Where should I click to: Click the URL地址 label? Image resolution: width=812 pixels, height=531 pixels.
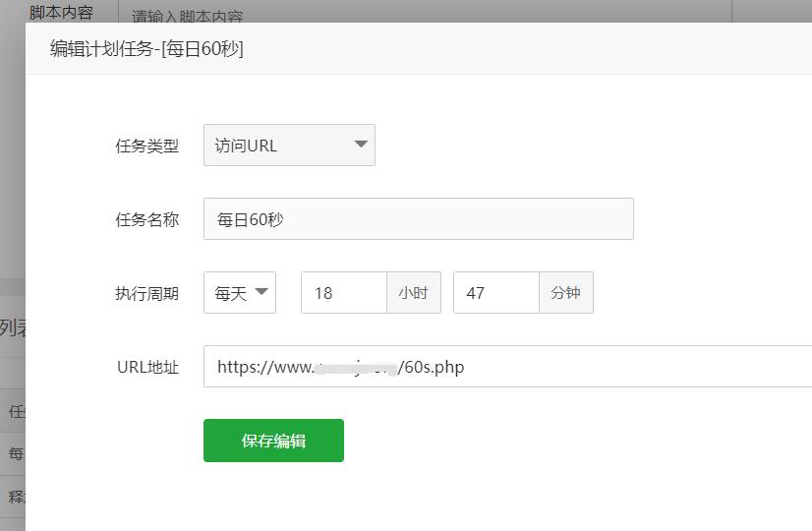click(148, 368)
